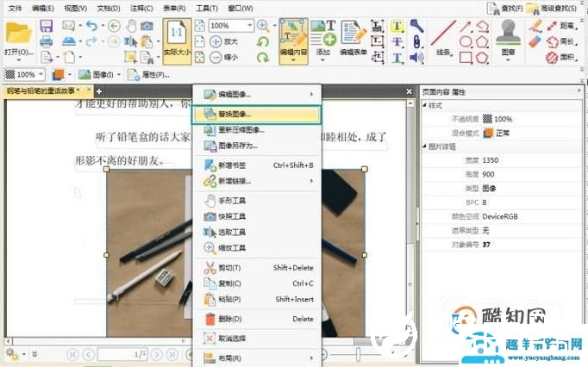Click the speaker sound annotation icon
Screen dimensions: 588x367
coord(416,58)
